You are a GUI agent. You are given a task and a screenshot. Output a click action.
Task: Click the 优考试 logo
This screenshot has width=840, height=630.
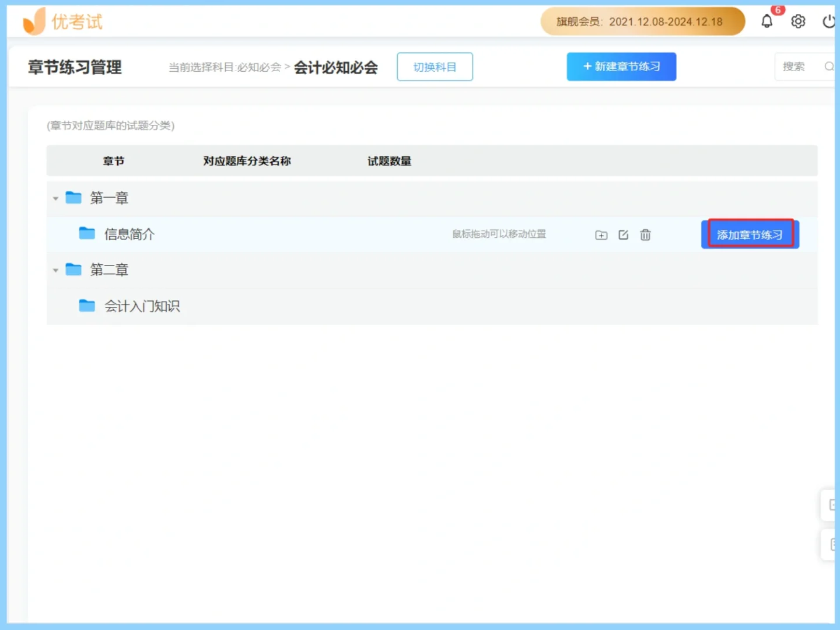pos(62,22)
